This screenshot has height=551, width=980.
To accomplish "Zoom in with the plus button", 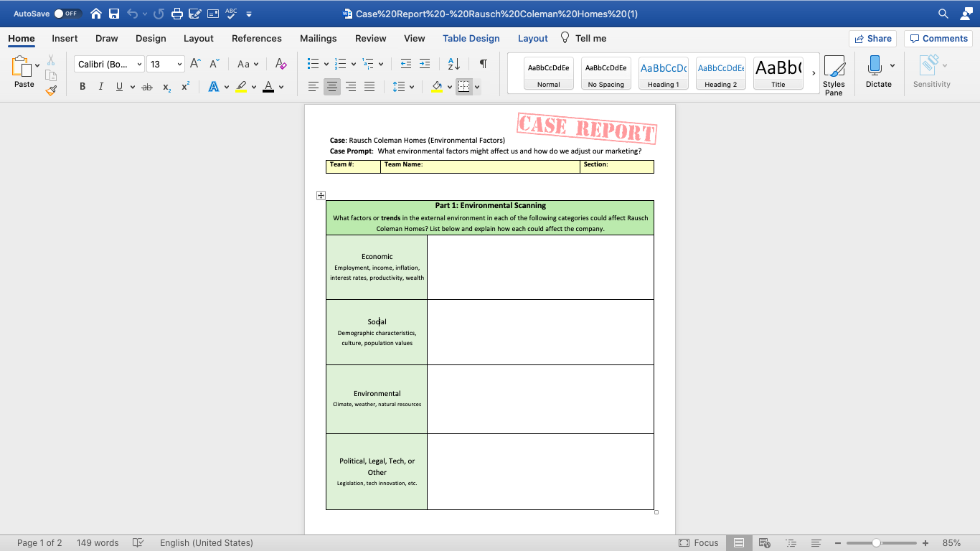I will [x=925, y=543].
